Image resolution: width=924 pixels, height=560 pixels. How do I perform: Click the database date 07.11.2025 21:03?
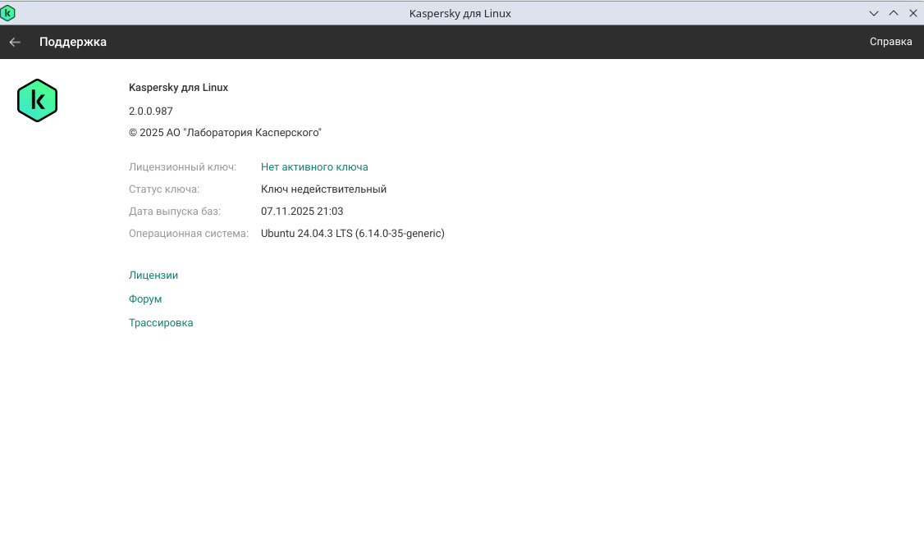[302, 212]
